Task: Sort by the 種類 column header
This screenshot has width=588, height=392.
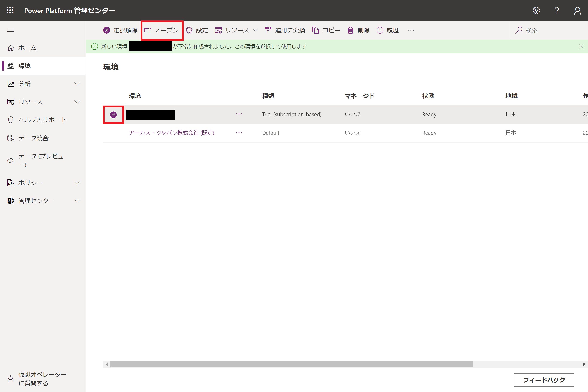Action: (x=268, y=96)
